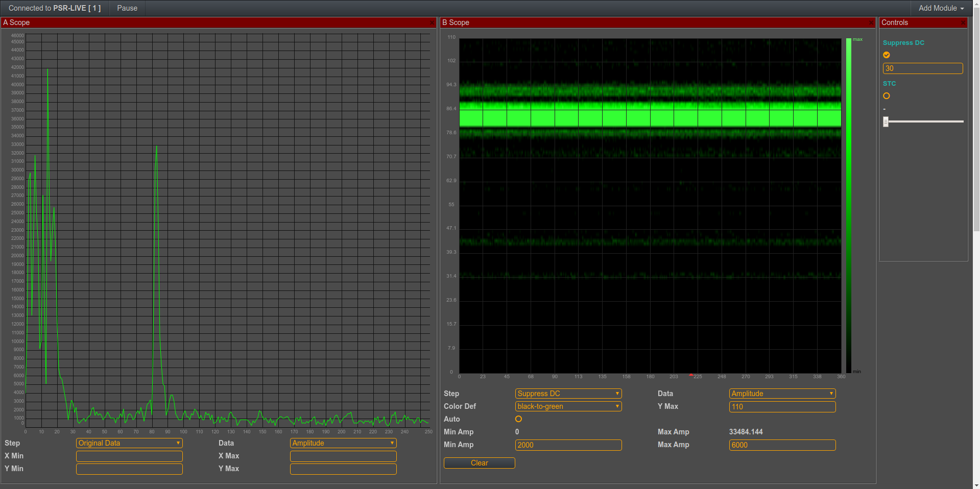
Task: Click the A Scope X Min field
Action: (129, 456)
